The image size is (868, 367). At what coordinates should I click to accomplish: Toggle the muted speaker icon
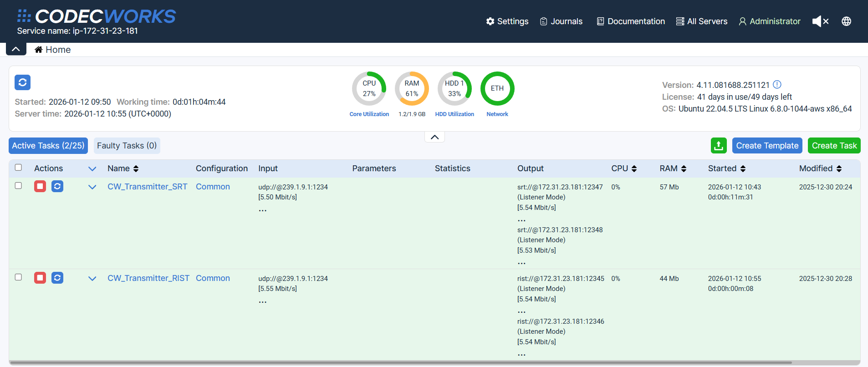pyautogui.click(x=820, y=21)
